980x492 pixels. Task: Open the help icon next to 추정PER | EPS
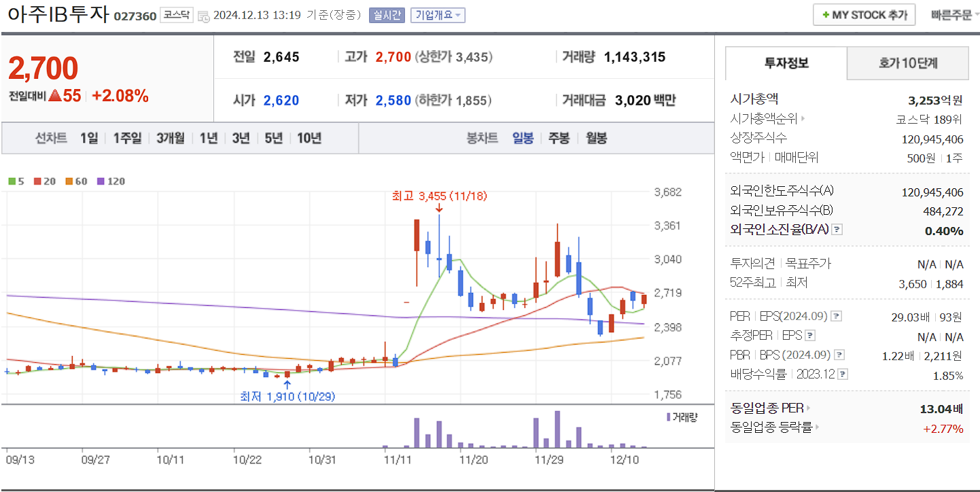point(809,336)
